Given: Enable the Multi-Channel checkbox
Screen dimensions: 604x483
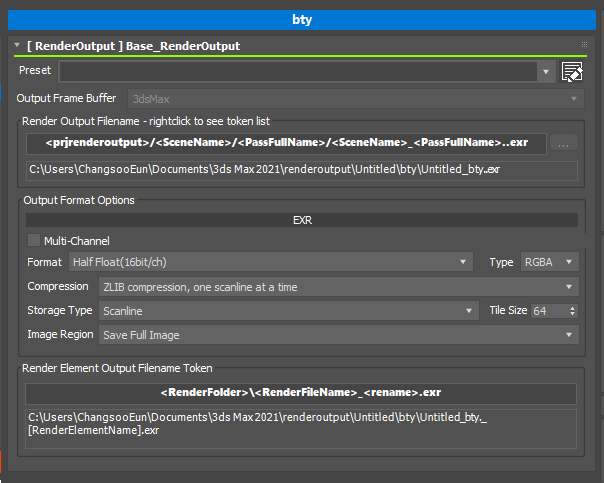Looking at the screenshot, I should pyautogui.click(x=35, y=240).
